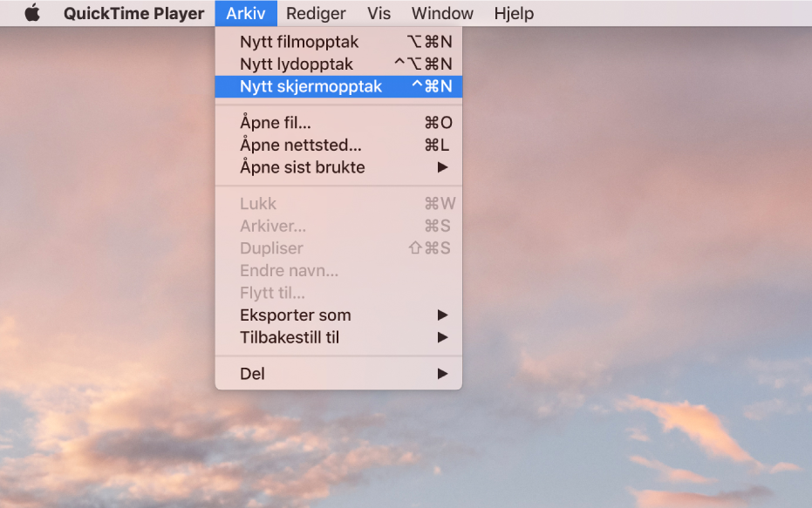Open the Window menu
This screenshot has width=812, height=508.
pos(442,13)
